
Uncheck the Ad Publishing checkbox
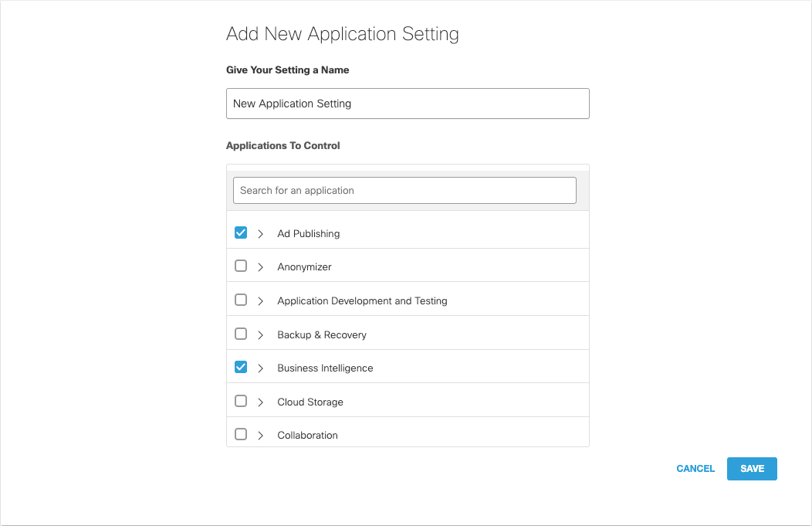[241, 232]
